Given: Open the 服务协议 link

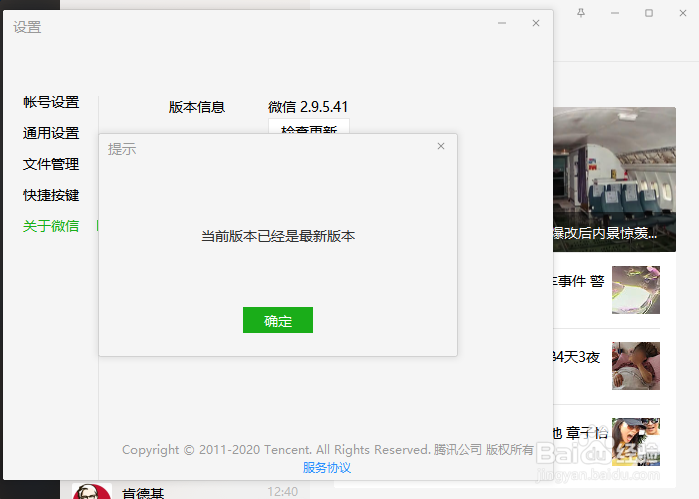Looking at the screenshot, I should coord(327,468).
